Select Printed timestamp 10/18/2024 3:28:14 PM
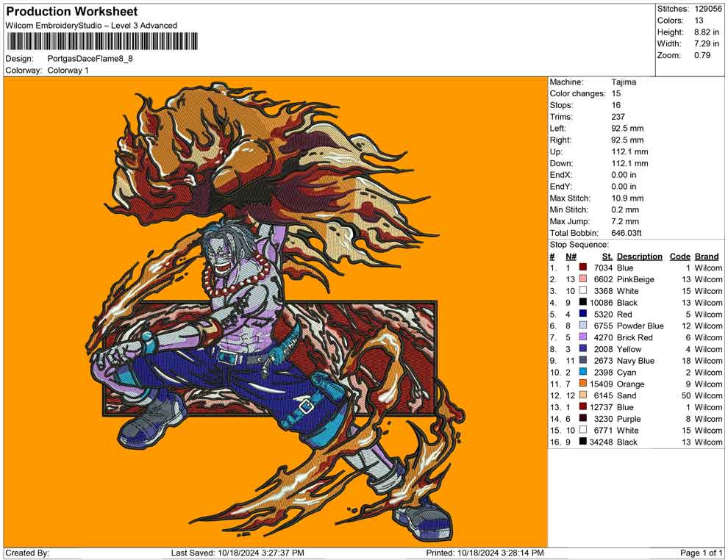 pos(501,553)
